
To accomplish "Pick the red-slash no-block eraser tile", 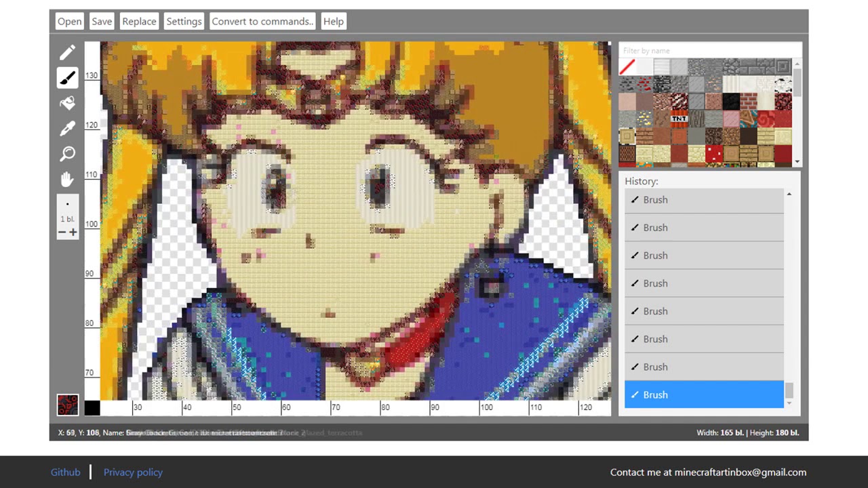I will pyautogui.click(x=627, y=66).
